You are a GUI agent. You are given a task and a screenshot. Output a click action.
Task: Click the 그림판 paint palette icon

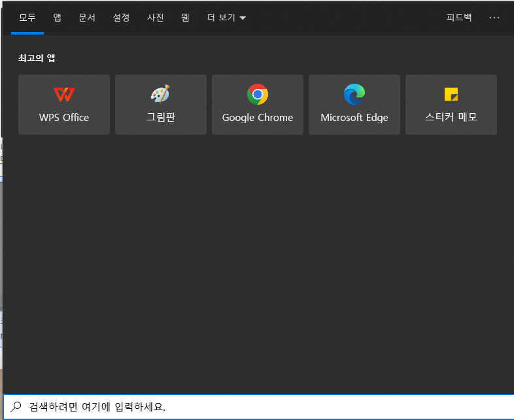[x=160, y=94]
